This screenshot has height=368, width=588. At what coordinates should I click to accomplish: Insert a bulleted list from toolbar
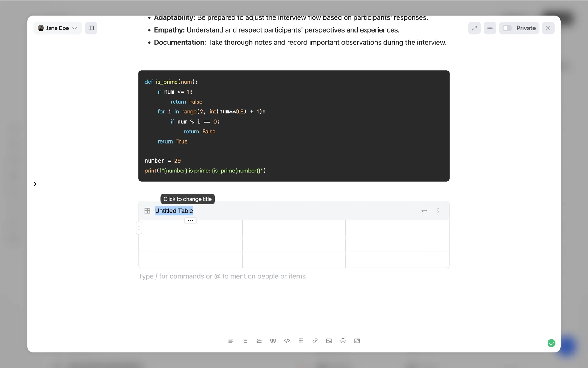[245, 341]
